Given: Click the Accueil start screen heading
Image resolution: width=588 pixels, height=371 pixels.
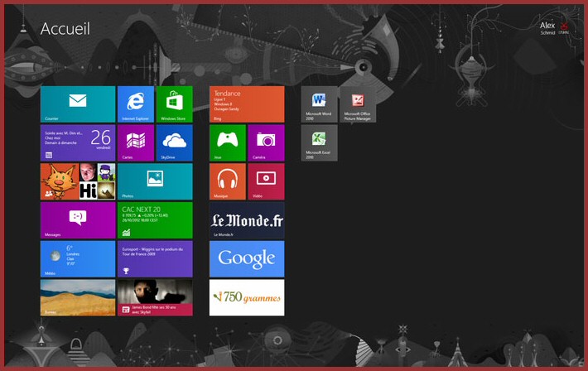Looking at the screenshot, I should pyautogui.click(x=65, y=28).
